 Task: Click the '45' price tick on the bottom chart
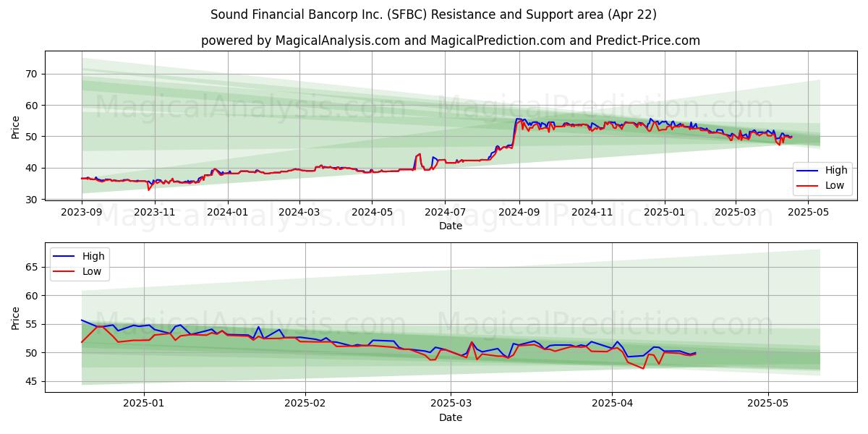(x=33, y=381)
